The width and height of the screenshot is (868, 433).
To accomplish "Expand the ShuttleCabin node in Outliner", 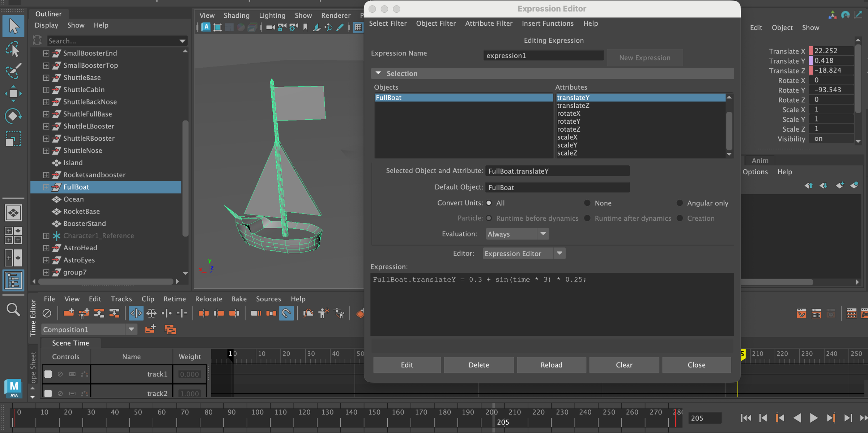I will (46, 90).
